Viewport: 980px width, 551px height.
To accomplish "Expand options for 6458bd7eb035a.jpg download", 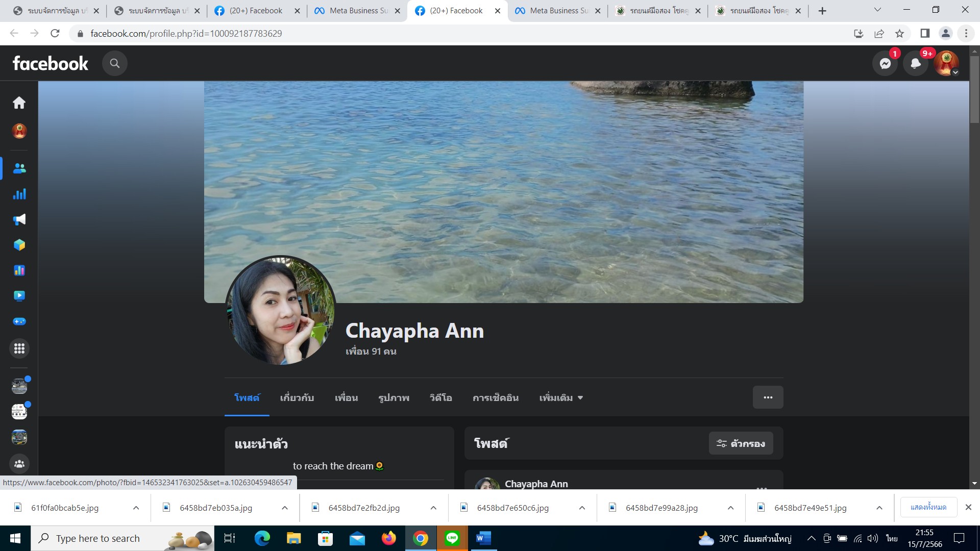I will 285,508.
